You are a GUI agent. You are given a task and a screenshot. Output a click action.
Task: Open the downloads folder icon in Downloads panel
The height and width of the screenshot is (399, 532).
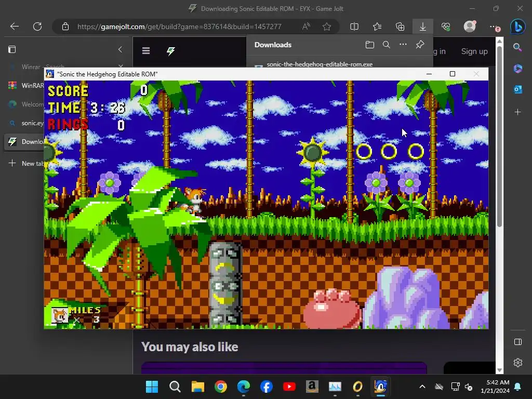point(370,45)
